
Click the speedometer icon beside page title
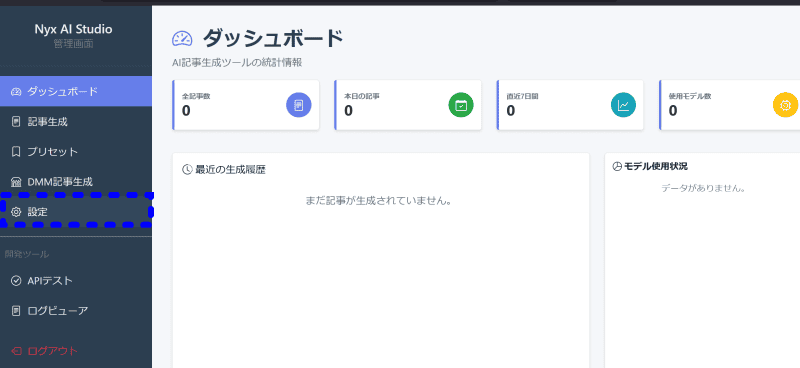pos(182,39)
